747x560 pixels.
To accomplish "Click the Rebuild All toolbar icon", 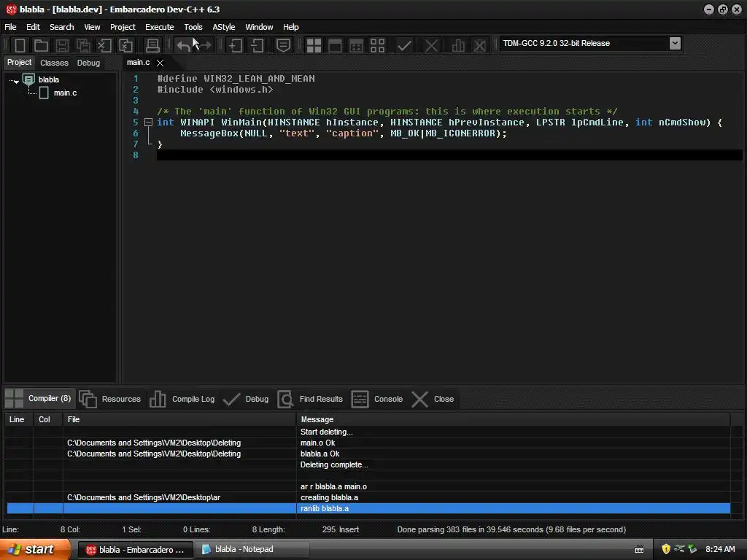I will (377, 45).
